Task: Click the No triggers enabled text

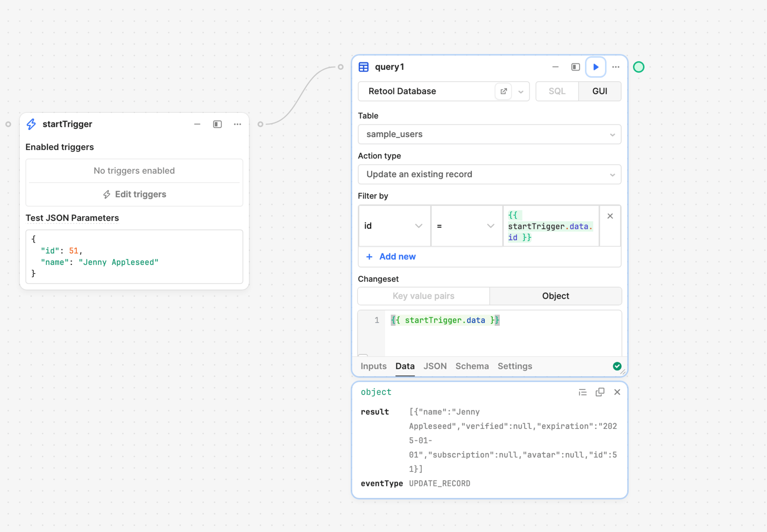Action: pyautogui.click(x=134, y=171)
